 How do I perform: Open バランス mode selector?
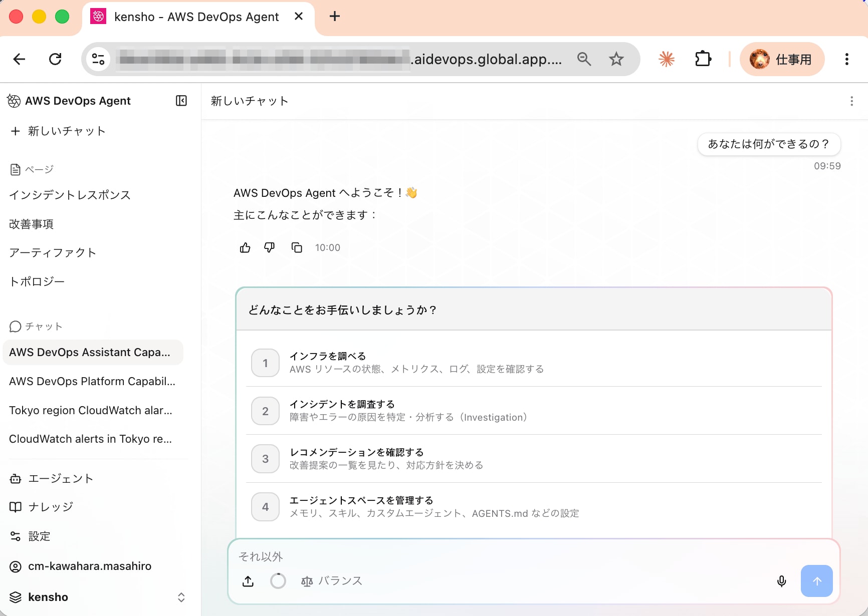(x=331, y=581)
